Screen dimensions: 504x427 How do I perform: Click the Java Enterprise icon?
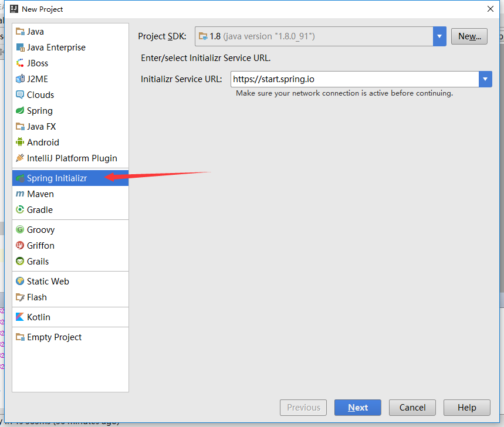point(20,48)
